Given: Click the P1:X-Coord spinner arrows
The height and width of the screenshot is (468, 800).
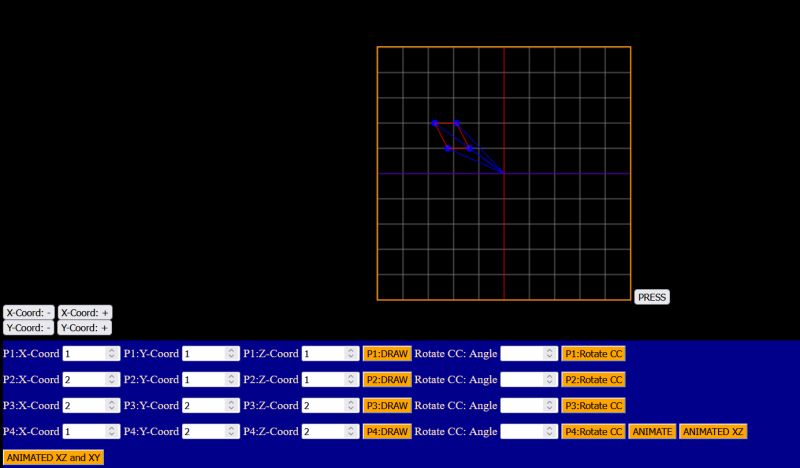Looking at the screenshot, I should pyautogui.click(x=112, y=354).
